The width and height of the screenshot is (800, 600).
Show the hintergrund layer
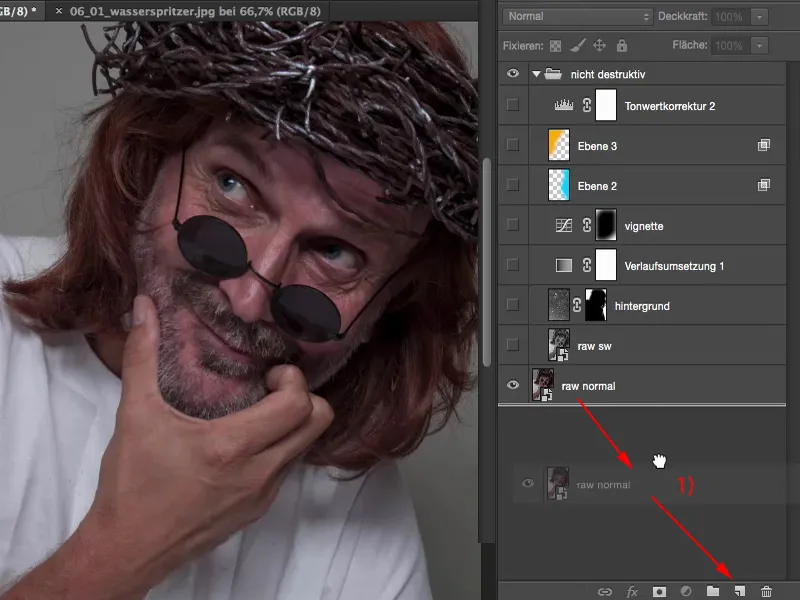(513, 305)
